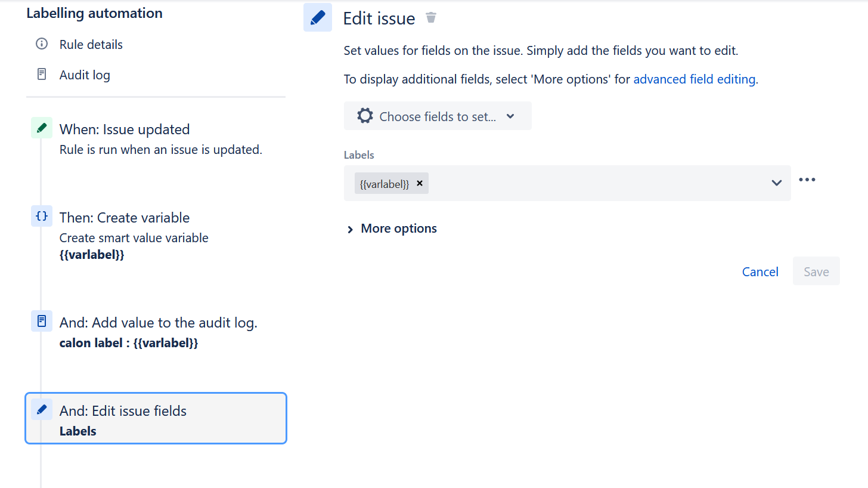
Task: Click the Labelling automation rule title
Action: pos(94,13)
